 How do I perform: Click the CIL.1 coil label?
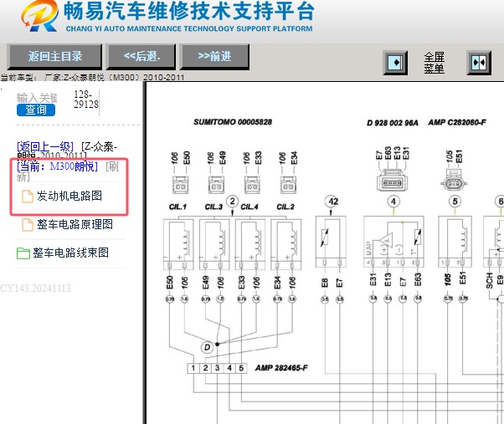pos(177,207)
